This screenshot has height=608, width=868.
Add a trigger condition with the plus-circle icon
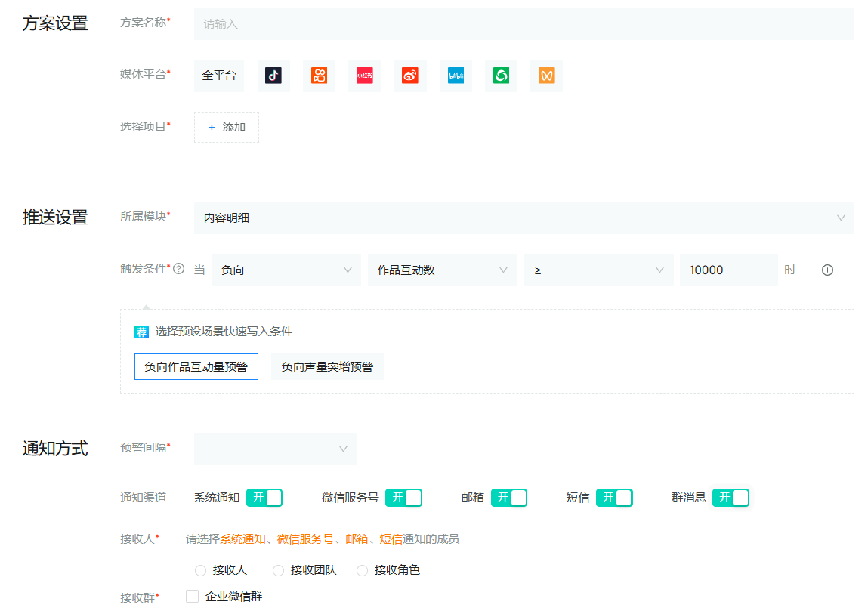click(x=828, y=270)
